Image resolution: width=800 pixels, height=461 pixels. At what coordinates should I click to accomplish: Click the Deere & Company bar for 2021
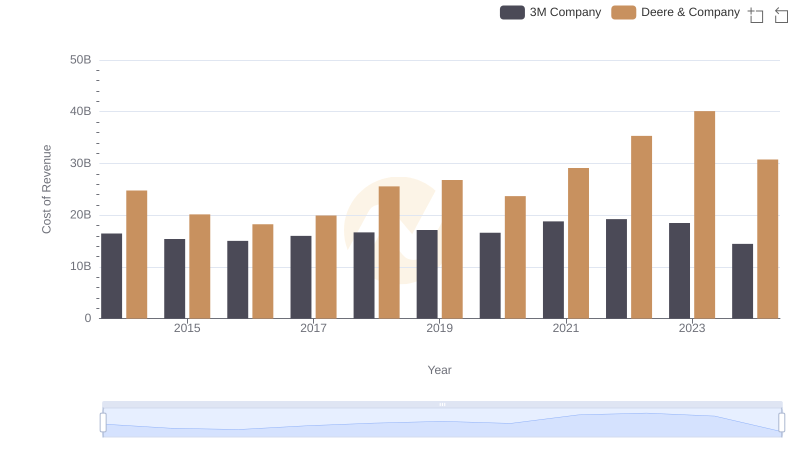click(578, 243)
